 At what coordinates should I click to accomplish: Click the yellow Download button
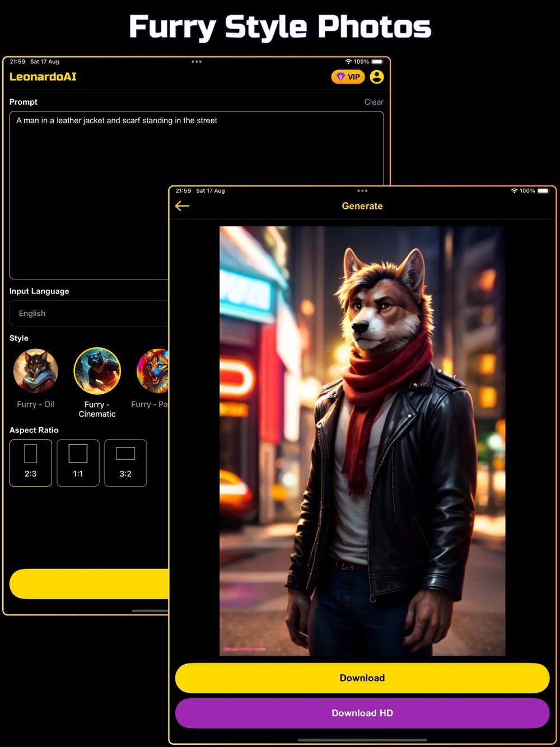tap(362, 678)
